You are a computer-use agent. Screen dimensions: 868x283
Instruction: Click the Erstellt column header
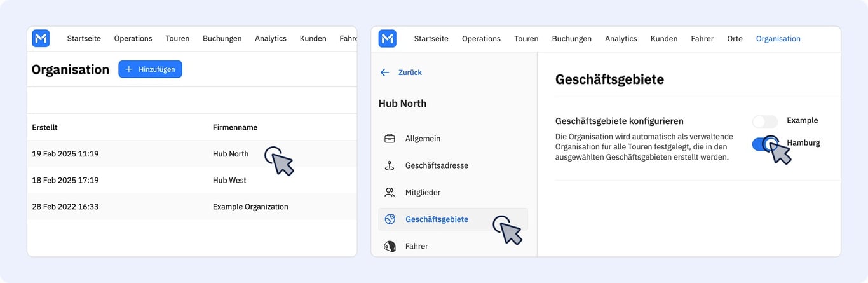pos(44,127)
